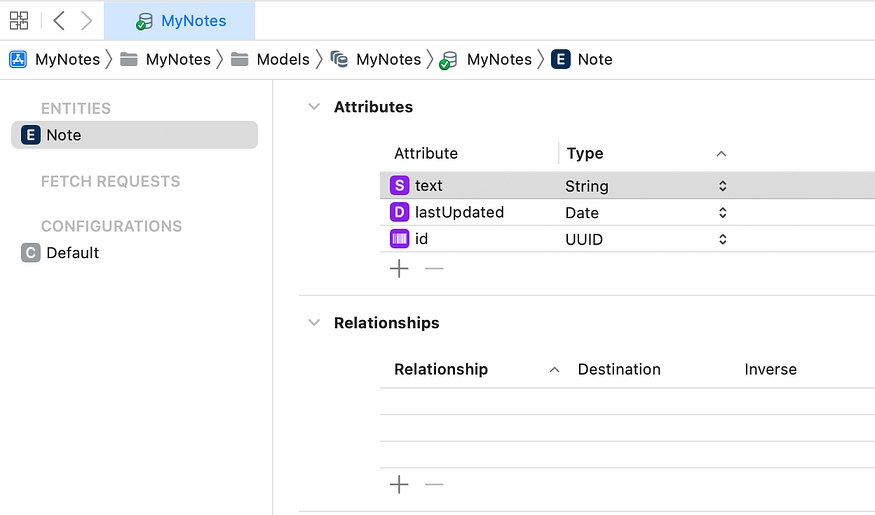Remove selected attribute with minus button
Viewport: 875px width, 515px height.
click(x=434, y=269)
